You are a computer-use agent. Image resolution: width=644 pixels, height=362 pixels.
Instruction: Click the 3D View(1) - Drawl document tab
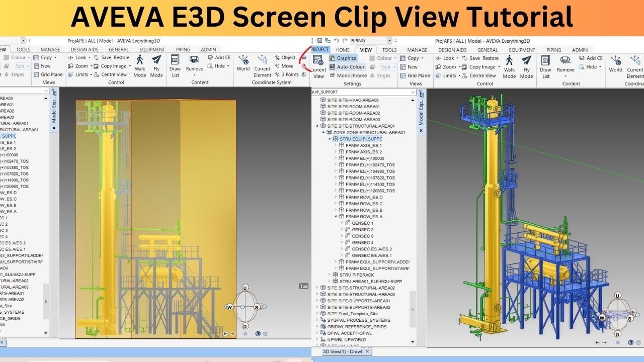(346, 351)
